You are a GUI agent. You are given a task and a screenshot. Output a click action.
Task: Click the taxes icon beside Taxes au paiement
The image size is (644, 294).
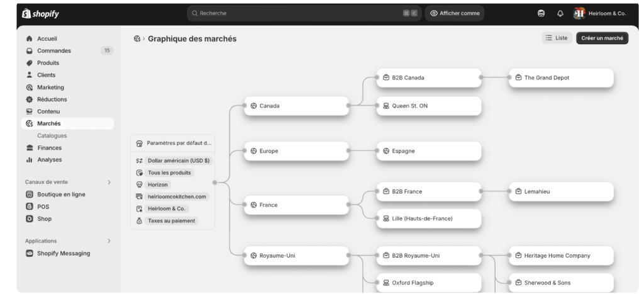click(139, 221)
